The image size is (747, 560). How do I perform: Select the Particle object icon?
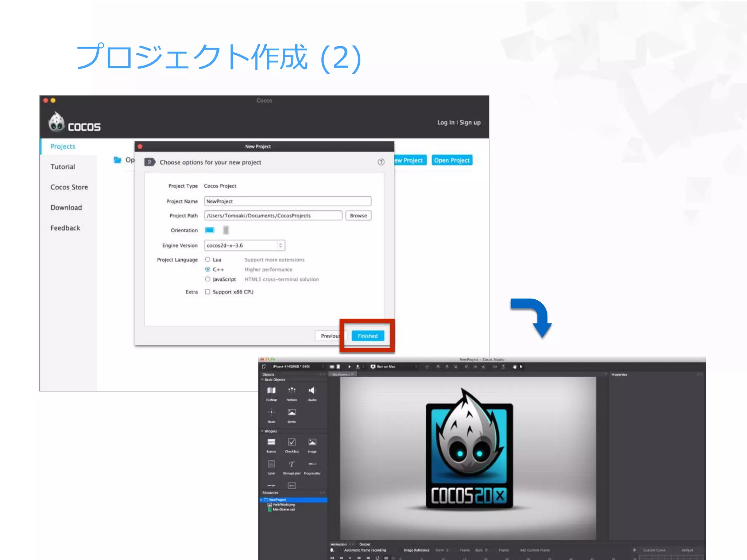pos(292,391)
